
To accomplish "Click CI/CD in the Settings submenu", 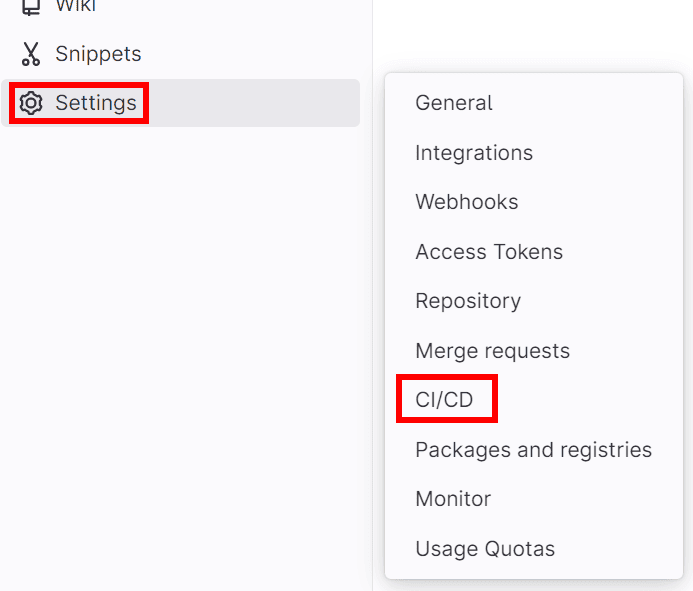I will pyautogui.click(x=444, y=400).
